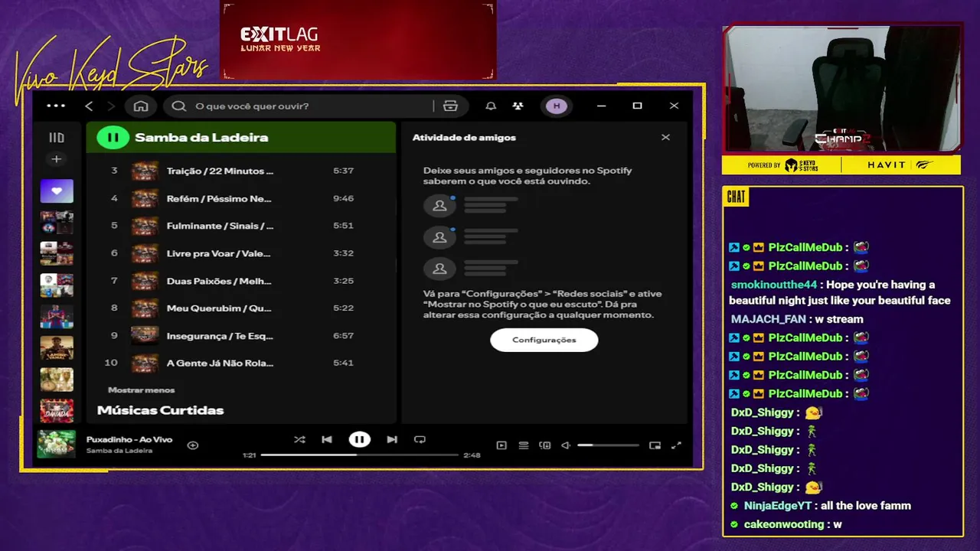Click username smokinoutthe44 in chat
This screenshot has height=551, width=980.
point(774,285)
